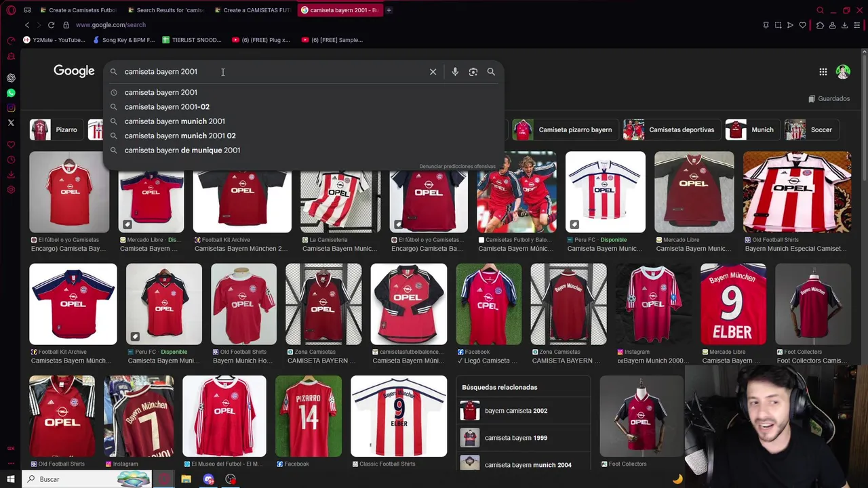Open browsing history clock in sidebar
Screen dimensions: 868x488
click(11, 160)
